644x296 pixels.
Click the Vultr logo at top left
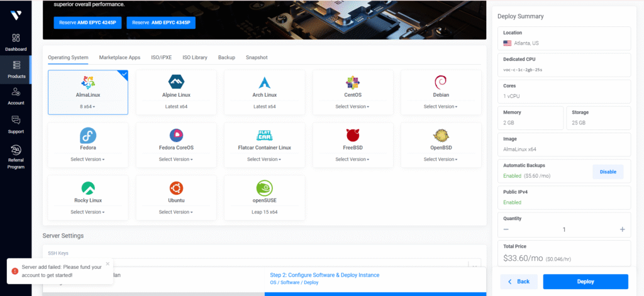pos(15,12)
